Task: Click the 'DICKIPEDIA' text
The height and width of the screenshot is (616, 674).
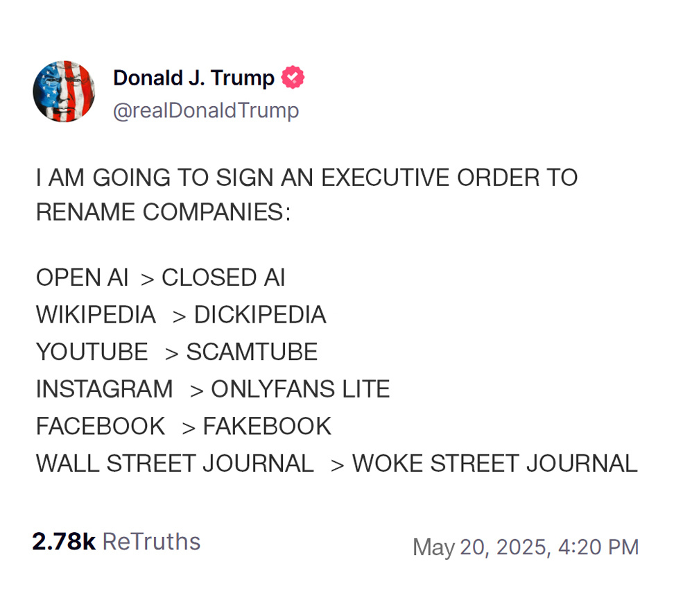Action: pos(259,315)
